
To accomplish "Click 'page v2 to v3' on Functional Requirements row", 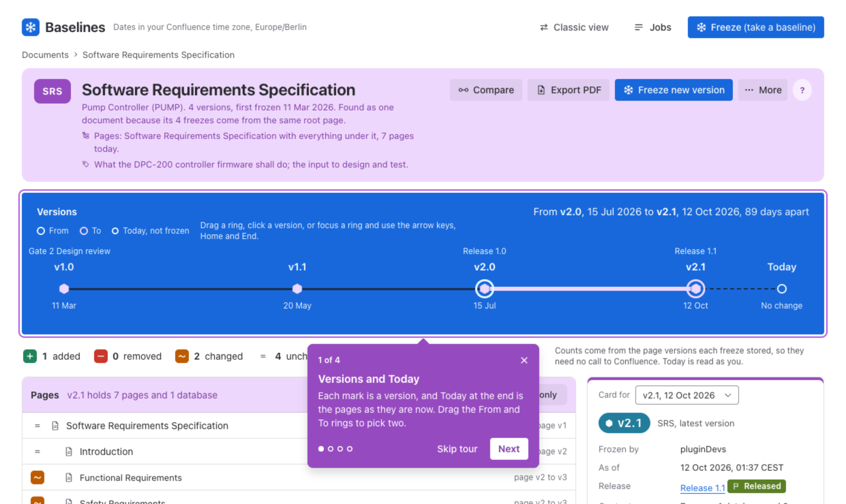I will point(540,477).
